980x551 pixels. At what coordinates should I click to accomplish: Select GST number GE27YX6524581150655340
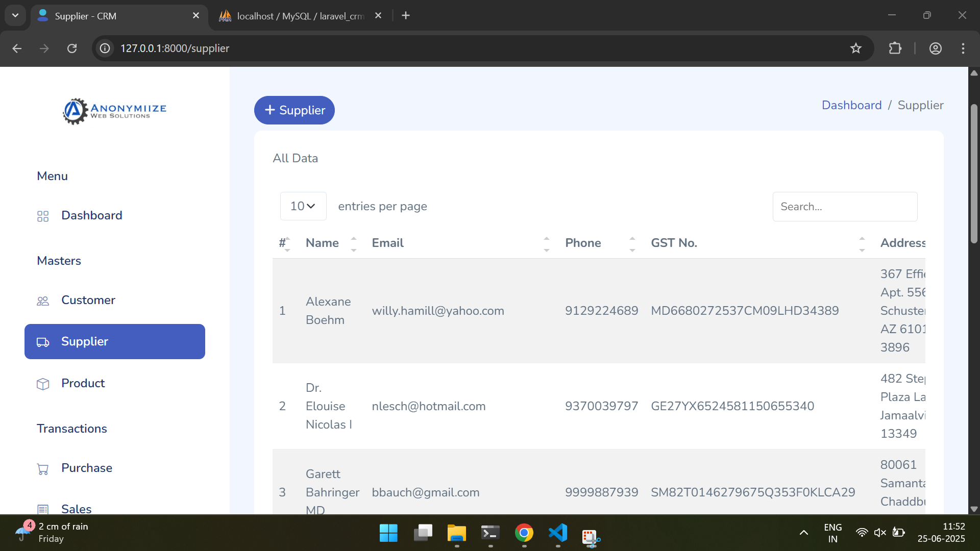[732, 407]
